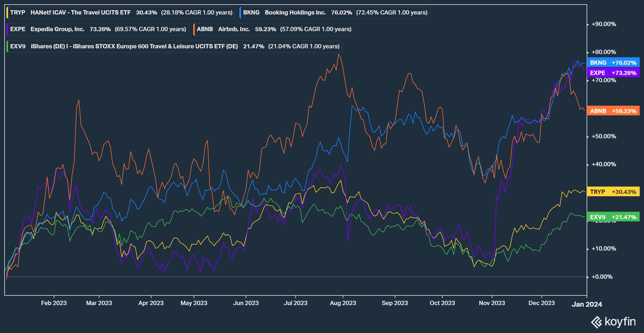644x333 pixels.
Task: Click the +10.00% y-axis label
Action: tap(604, 249)
